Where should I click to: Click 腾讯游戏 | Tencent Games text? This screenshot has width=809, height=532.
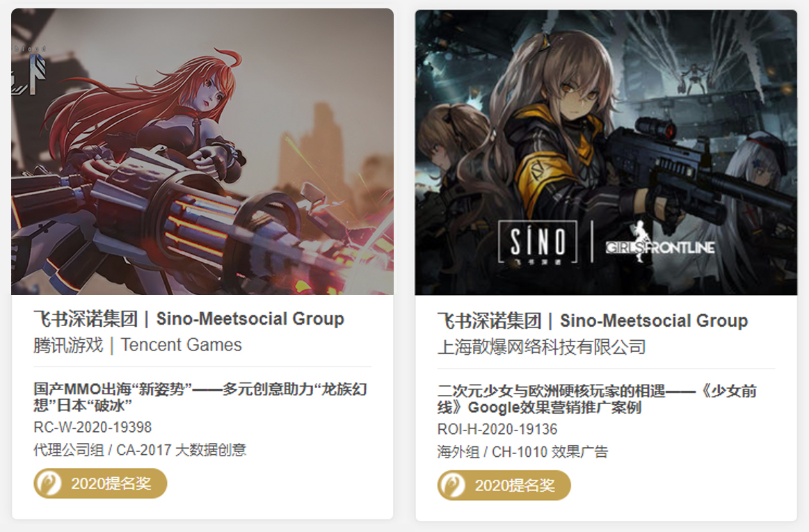coord(138,345)
